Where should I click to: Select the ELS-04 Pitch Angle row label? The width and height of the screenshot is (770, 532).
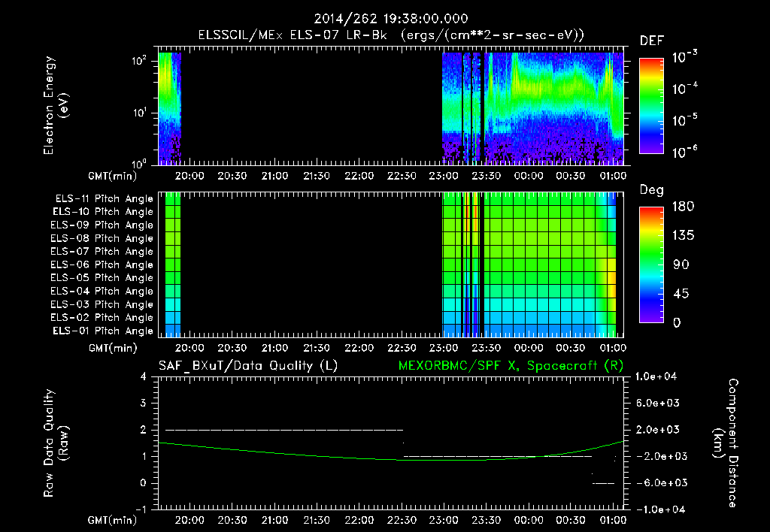(102, 292)
